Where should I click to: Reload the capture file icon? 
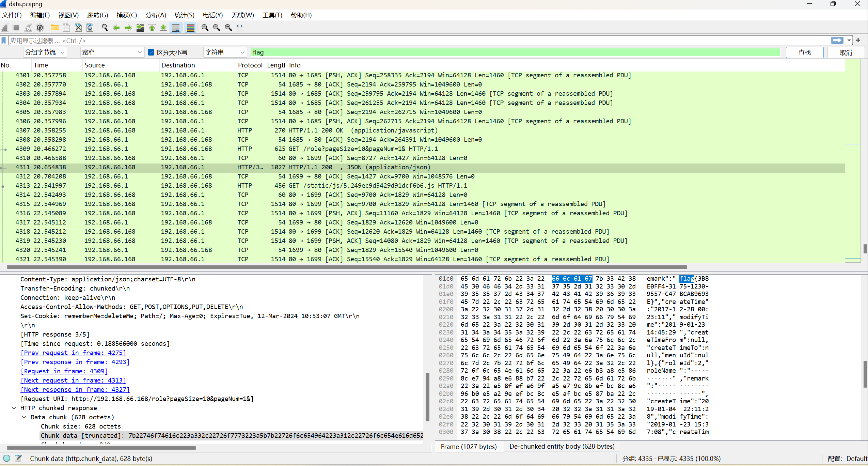[90, 28]
